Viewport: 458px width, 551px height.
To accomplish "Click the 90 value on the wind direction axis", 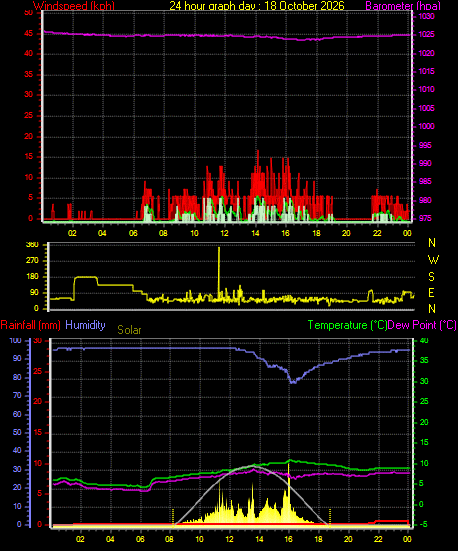I will (34, 292).
